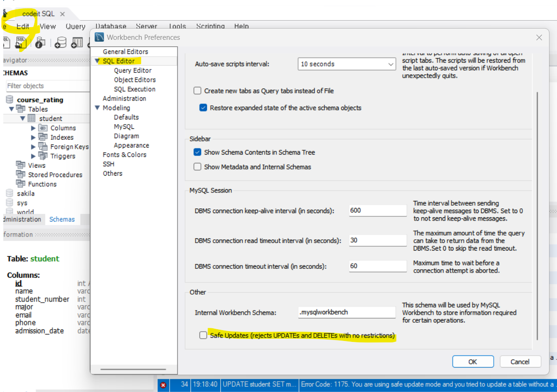Select SQL Execution preferences page
This screenshot has width=557, height=392.
tap(134, 89)
